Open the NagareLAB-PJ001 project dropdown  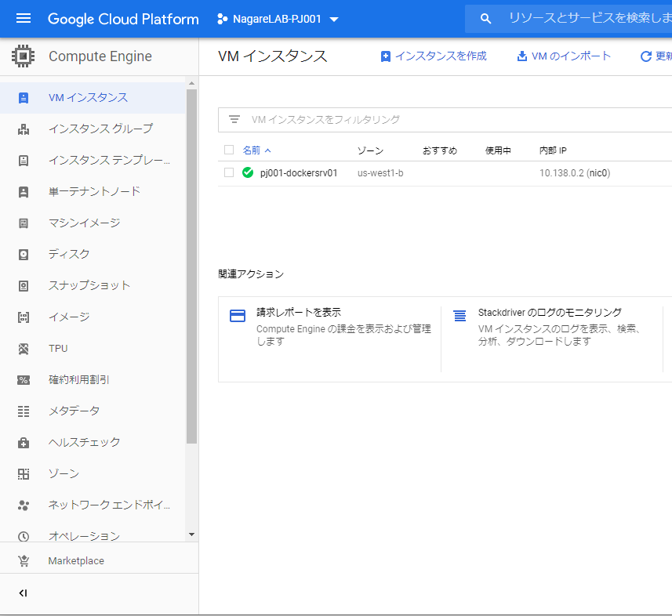click(x=278, y=19)
